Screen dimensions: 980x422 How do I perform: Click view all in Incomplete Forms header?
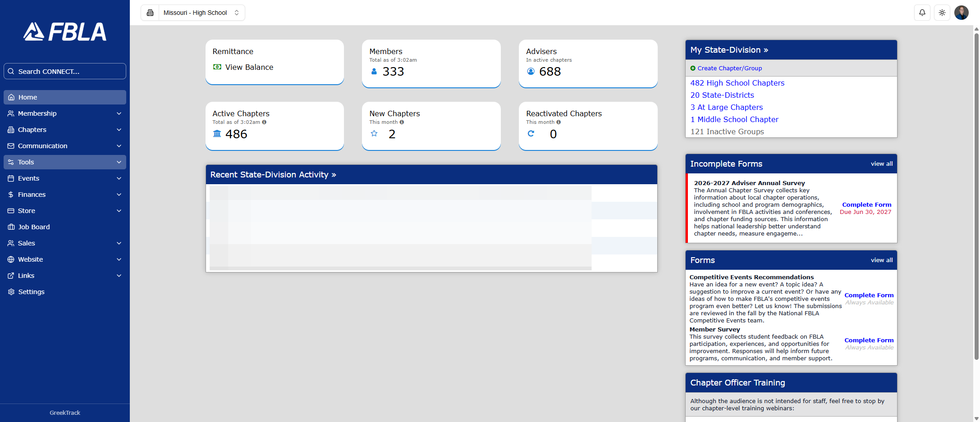[x=882, y=164]
